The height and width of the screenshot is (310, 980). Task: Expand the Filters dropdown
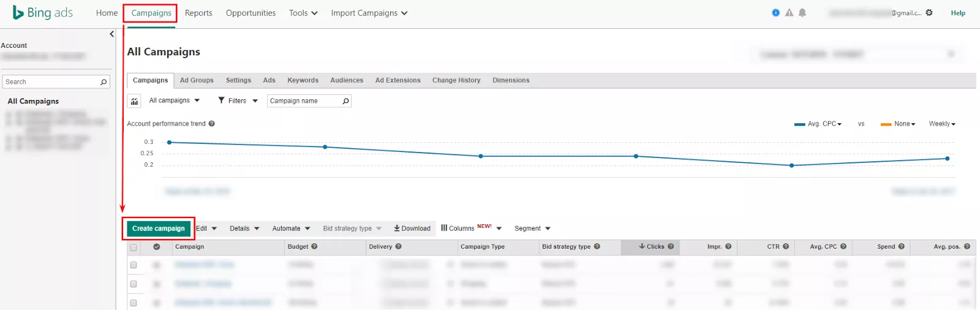(x=238, y=100)
